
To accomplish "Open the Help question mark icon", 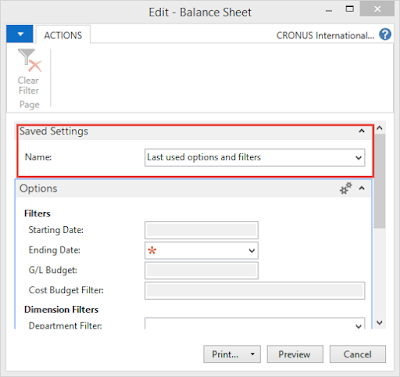I will [385, 34].
